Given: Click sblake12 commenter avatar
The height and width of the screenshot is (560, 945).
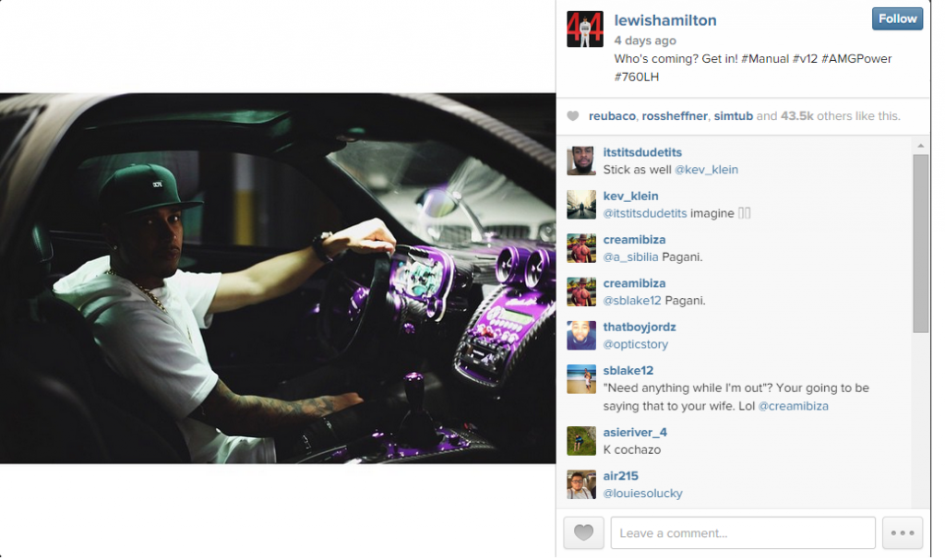Looking at the screenshot, I should (581, 379).
